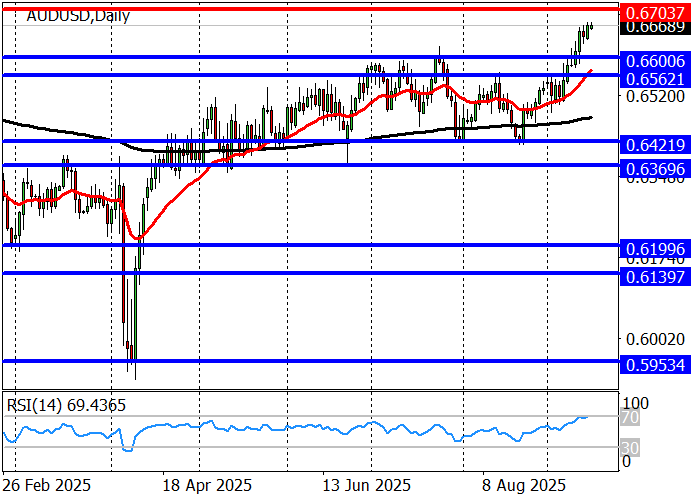Click the 13 Jun 2025 date label

(x=367, y=485)
